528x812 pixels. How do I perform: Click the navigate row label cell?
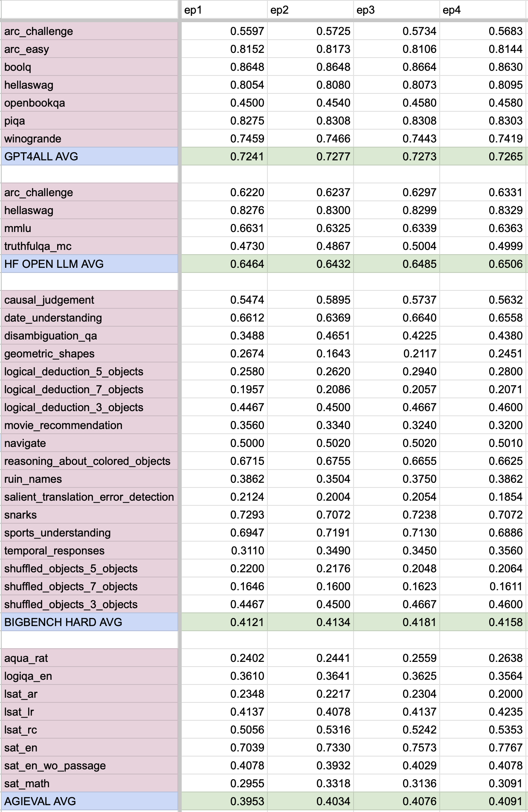pyautogui.click(x=90, y=443)
